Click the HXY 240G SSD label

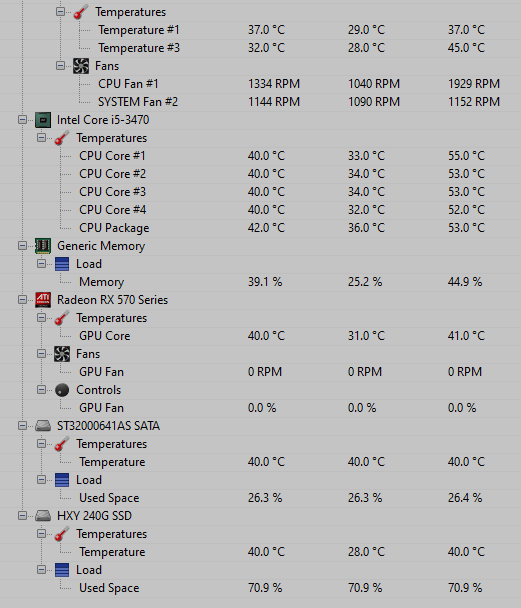[95, 516]
